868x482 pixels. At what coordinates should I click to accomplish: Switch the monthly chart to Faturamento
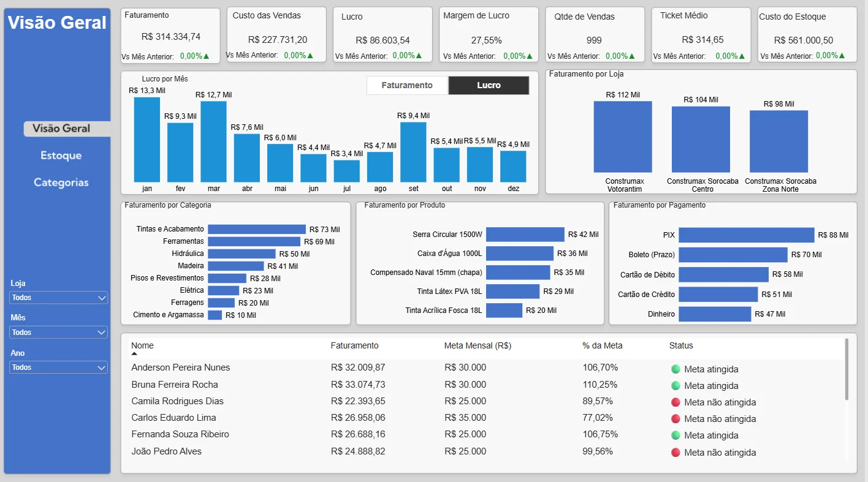click(x=407, y=86)
